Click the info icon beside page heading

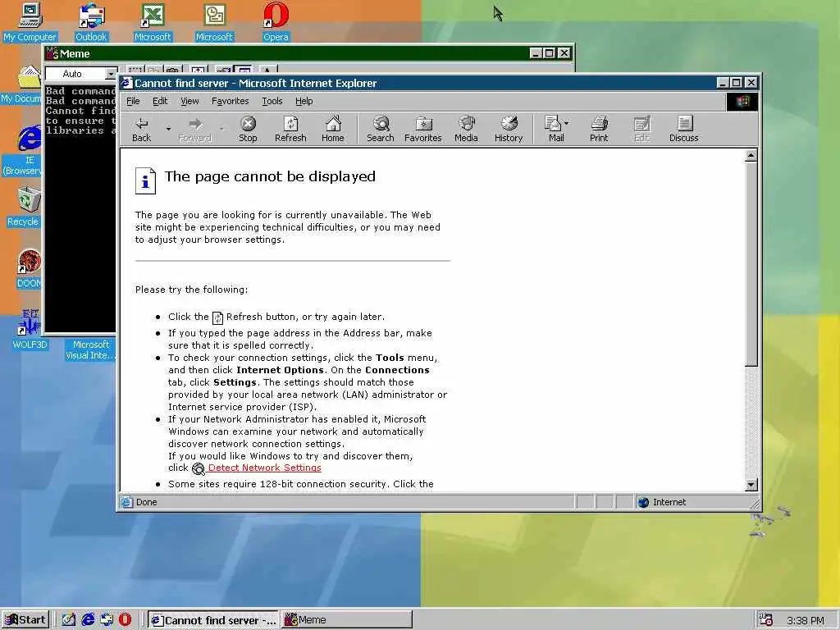[x=145, y=180]
